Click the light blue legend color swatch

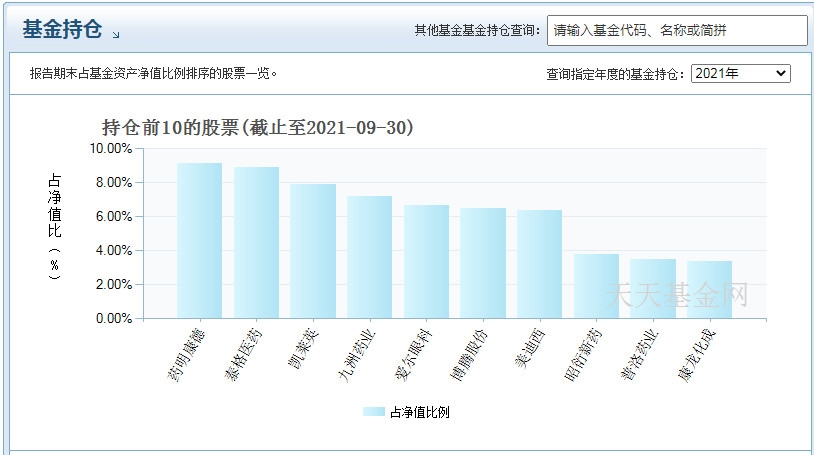click(x=373, y=412)
